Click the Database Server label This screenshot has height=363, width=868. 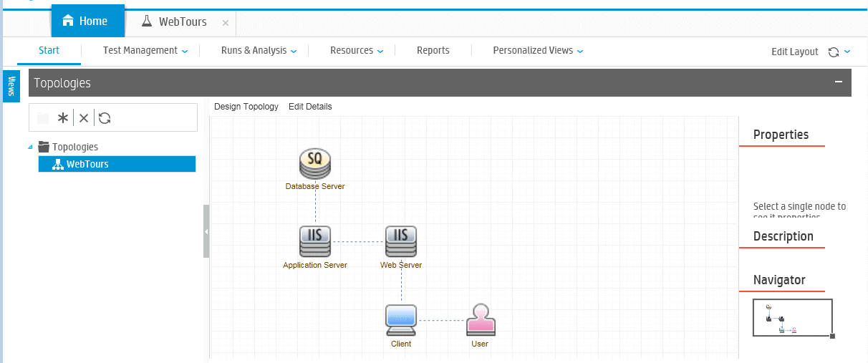coord(315,186)
